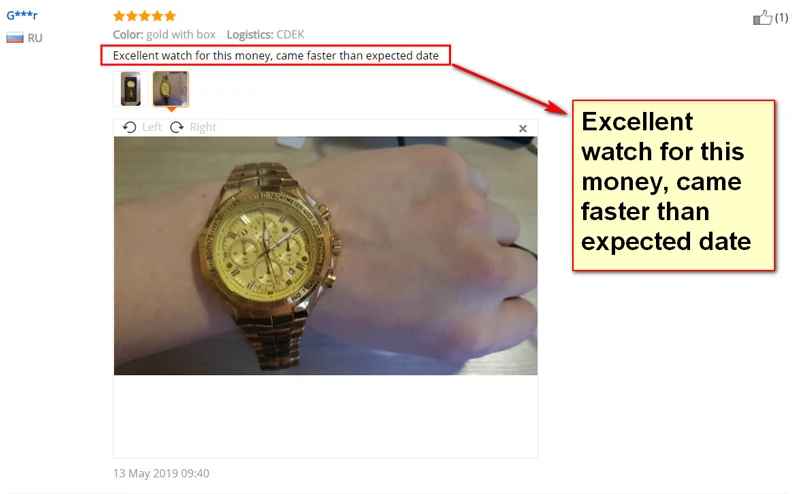Click the helpful vote count (1)
Viewport: 800px width, 494px height.
click(781, 18)
